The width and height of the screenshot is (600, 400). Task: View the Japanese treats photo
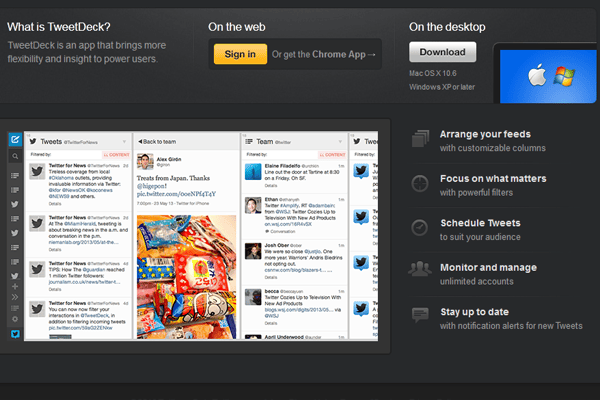tap(186, 277)
